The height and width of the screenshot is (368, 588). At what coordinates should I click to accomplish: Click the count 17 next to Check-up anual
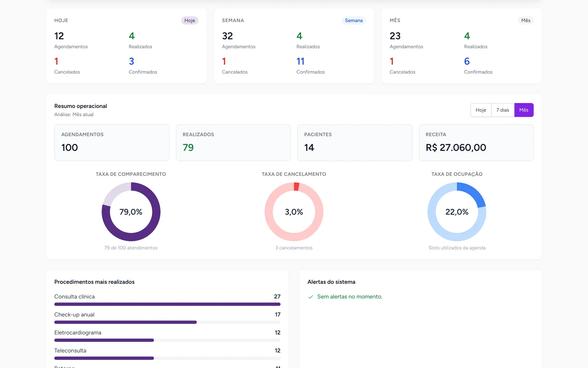click(278, 315)
